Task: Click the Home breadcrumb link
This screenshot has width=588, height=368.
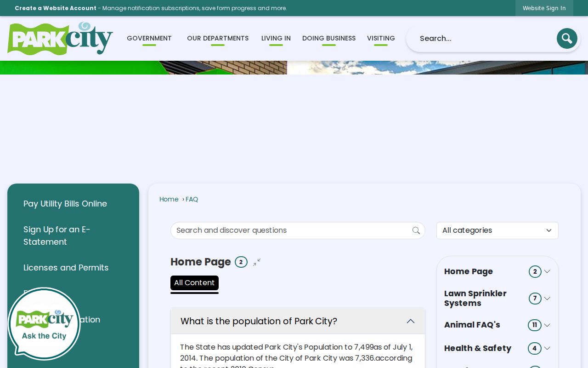Action: coord(169,199)
